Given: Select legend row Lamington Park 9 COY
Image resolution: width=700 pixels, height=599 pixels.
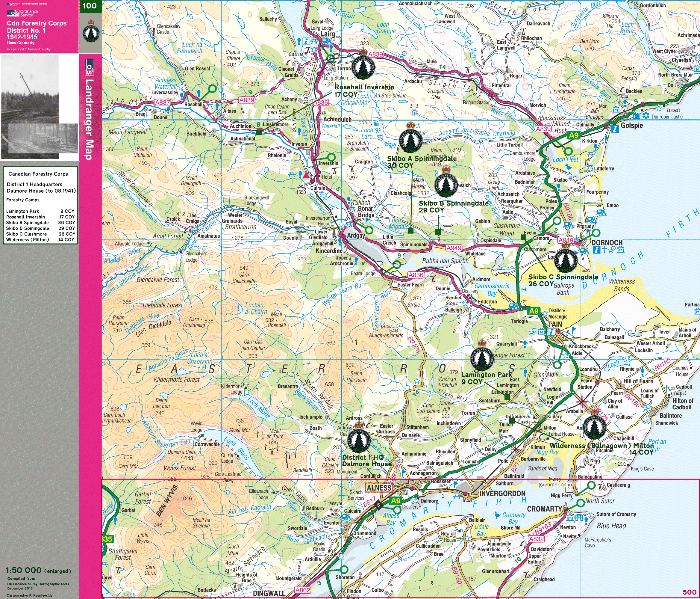Looking at the screenshot, I should pos(40,211).
